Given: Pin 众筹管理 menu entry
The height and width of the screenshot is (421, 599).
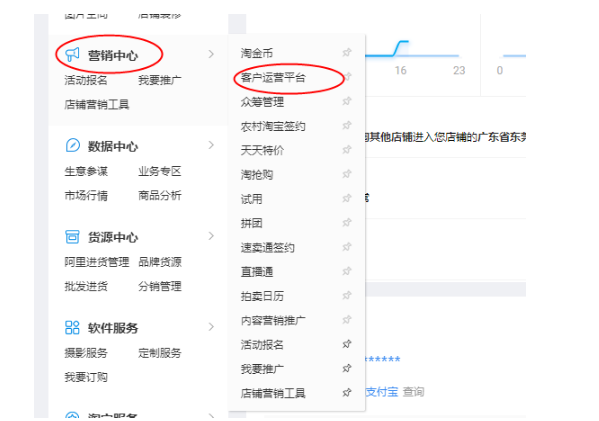Looking at the screenshot, I should pos(347,101).
